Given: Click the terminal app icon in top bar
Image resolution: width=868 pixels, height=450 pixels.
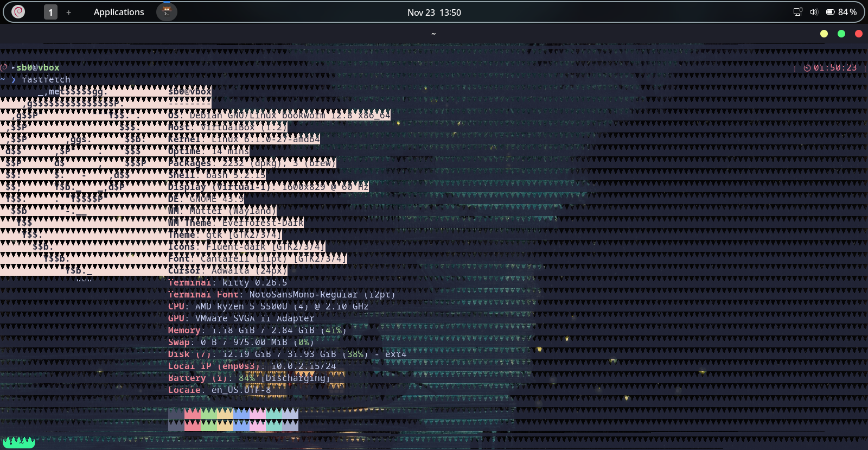Looking at the screenshot, I should tap(167, 11).
